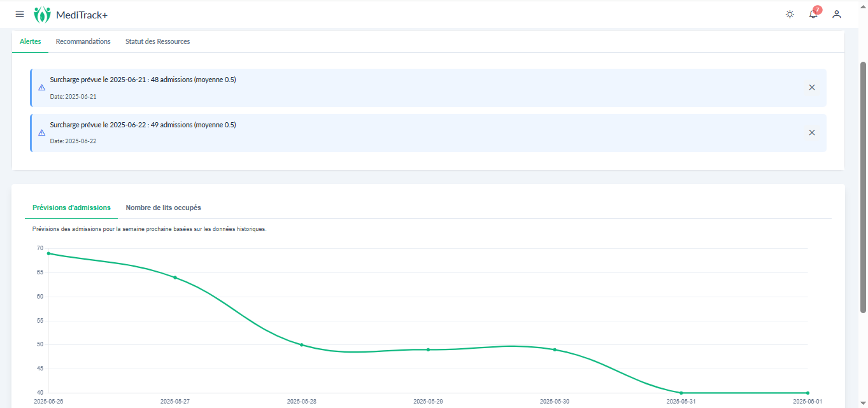
Task: Click the MediTrack+ green logo
Action: (x=42, y=14)
